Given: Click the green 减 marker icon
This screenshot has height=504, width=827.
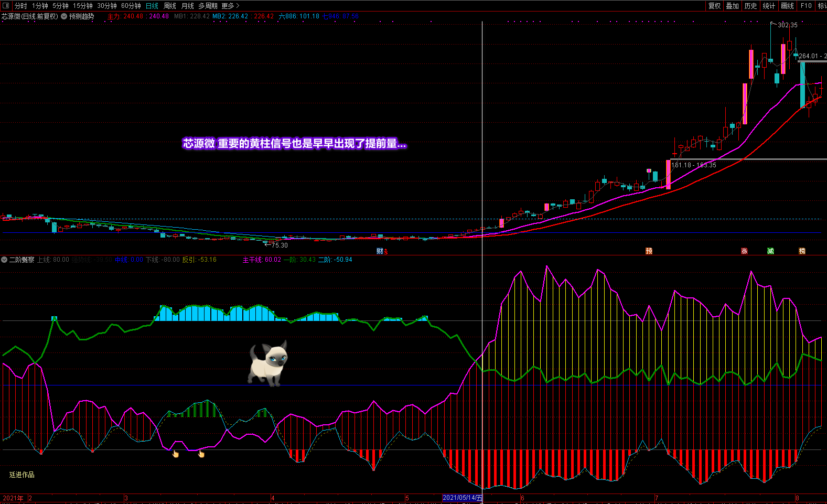Looking at the screenshot, I should coord(770,251).
